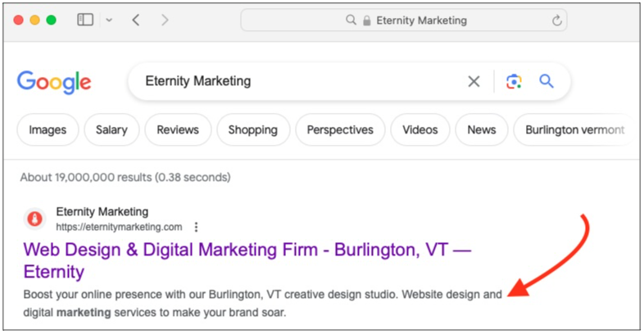Select the News filter chip
Image resolution: width=644 pixels, height=334 pixels.
(482, 129)
